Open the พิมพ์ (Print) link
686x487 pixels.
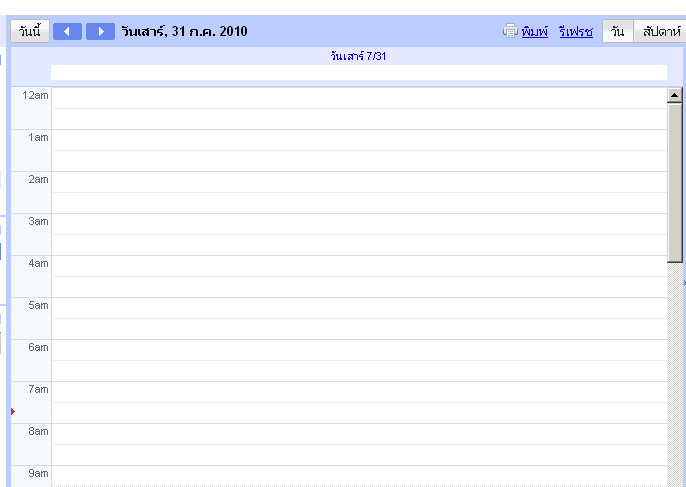tap(535, 32)
